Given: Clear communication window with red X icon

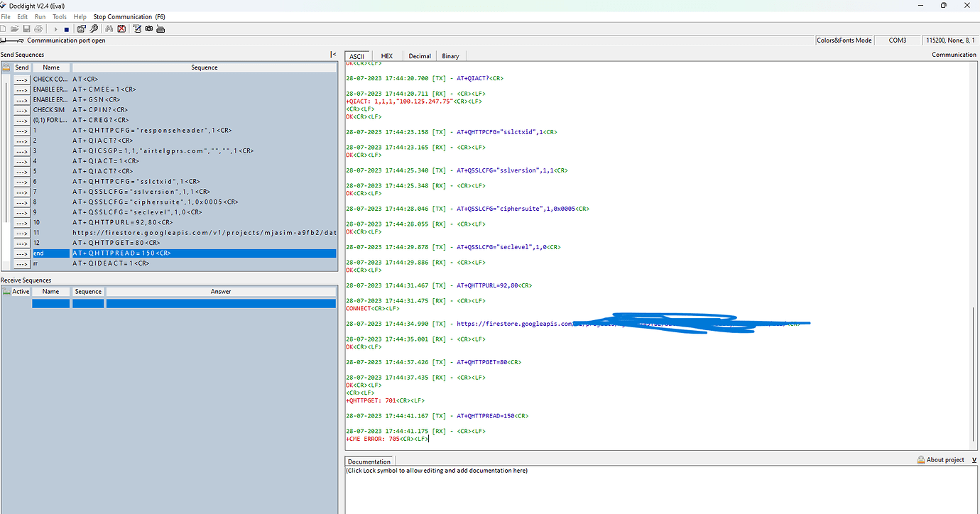Looking at the screenshot, I should coord(121,29).
